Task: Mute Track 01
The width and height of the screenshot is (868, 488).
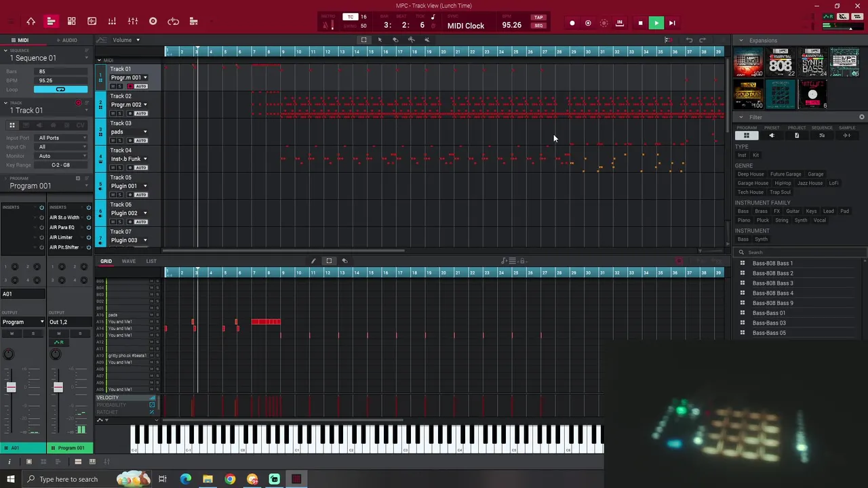Action: [x=113, y=86]
